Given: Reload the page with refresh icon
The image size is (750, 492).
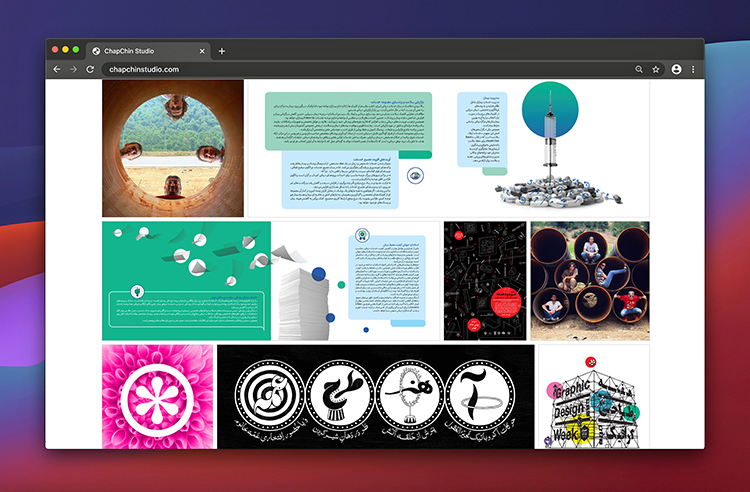Looking at the screenshot, I should (90, 69).
